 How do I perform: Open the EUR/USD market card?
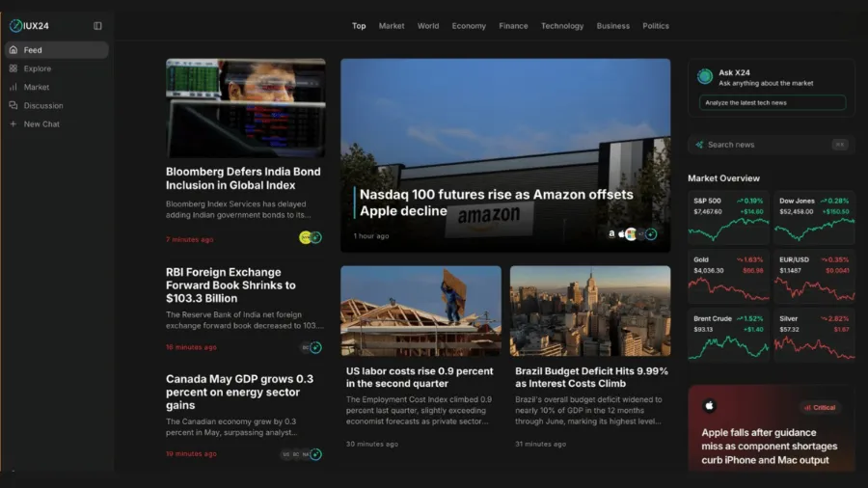click(x=814, y=276)
